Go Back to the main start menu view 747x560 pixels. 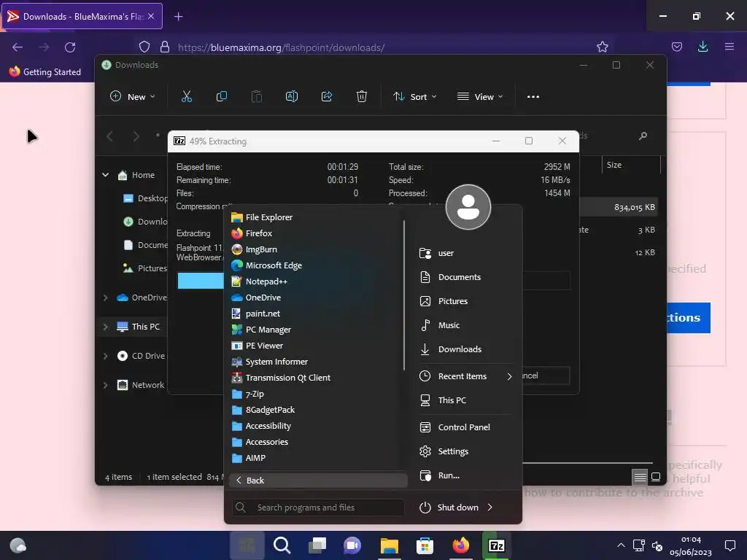click(x=318, y=480)
